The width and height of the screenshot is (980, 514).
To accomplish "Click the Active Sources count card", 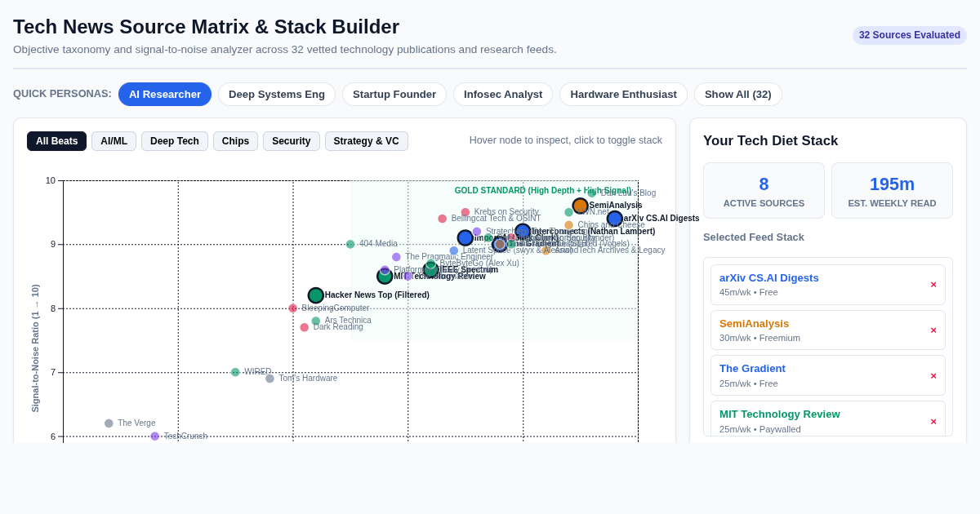I will click(764, 190).
